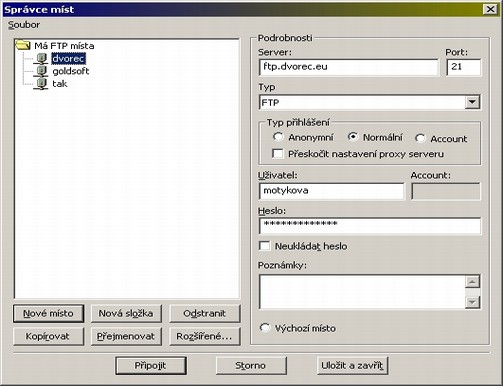Click the Odstranit button
The image size is (503, 386).
point(205,313)
